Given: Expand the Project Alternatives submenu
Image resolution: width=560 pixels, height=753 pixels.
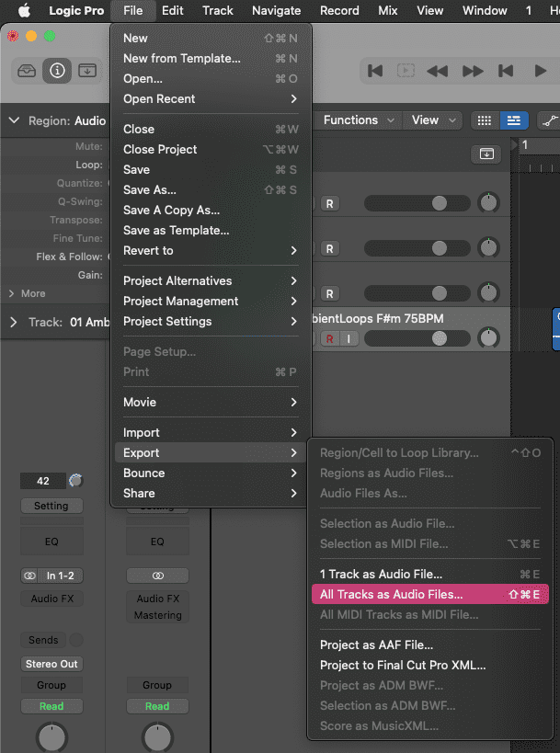Looking at the screenshot, I should 211,281.
